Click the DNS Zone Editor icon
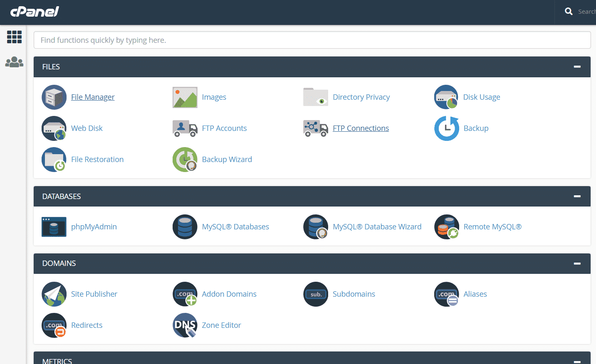 pos(185,325)
